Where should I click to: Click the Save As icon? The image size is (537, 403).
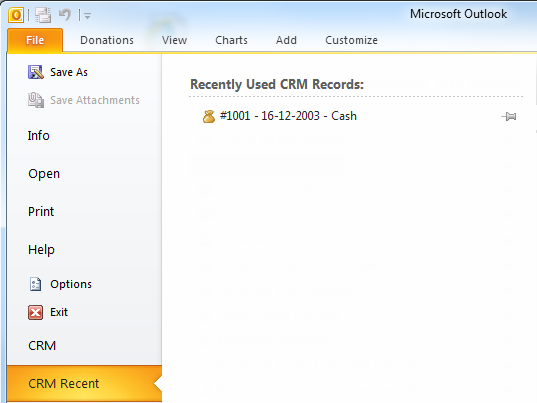point(36,72)
